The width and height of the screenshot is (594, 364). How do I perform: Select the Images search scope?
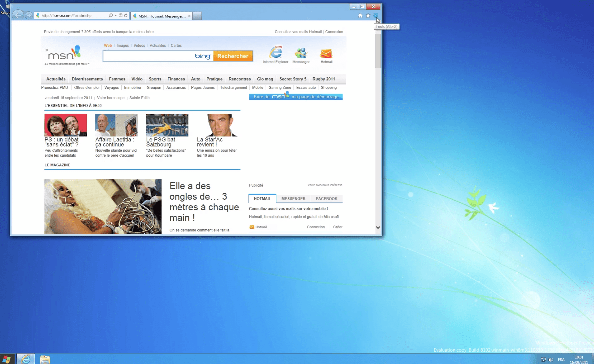coord(123,46)
